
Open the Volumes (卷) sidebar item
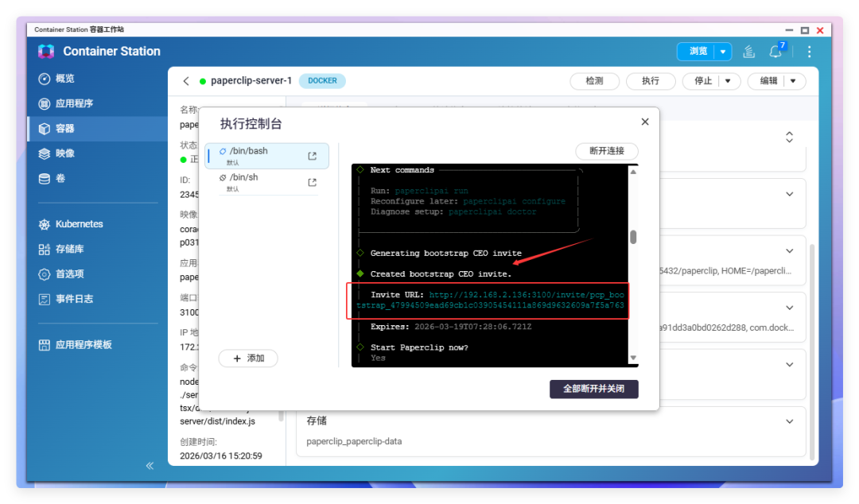click(97, 179)
